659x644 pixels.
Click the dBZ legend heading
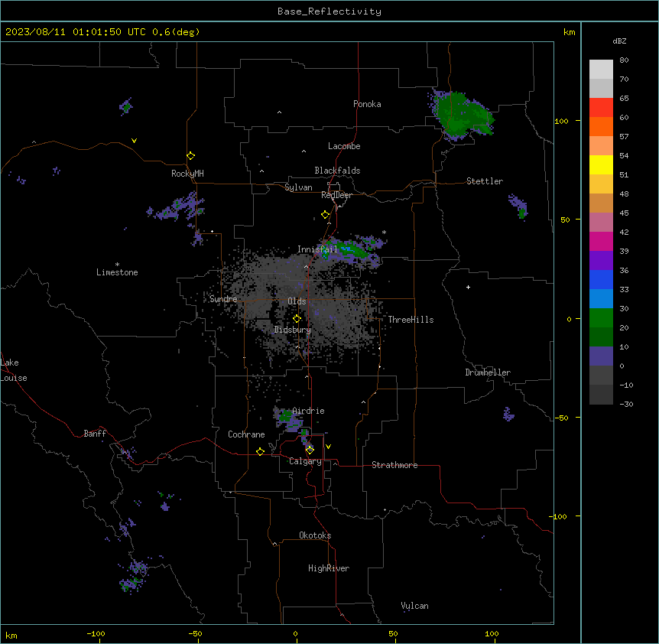tap(619, 41)
